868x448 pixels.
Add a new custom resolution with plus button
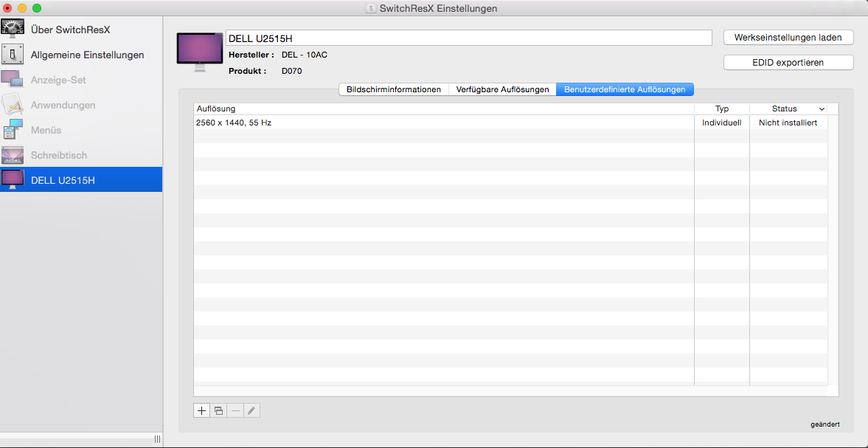(x=202, y=410)
